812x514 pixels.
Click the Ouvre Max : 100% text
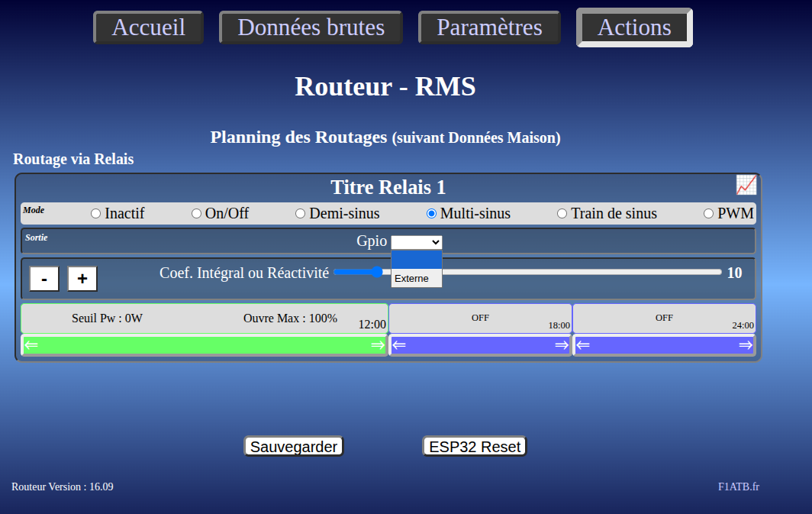(x=290, y=318)
